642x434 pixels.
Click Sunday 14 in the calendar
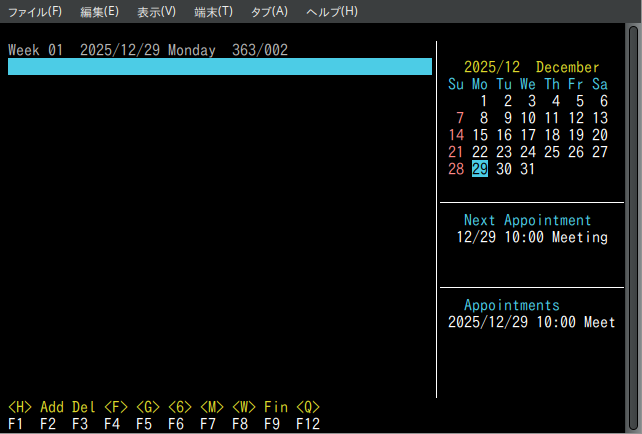click(456, 135)
